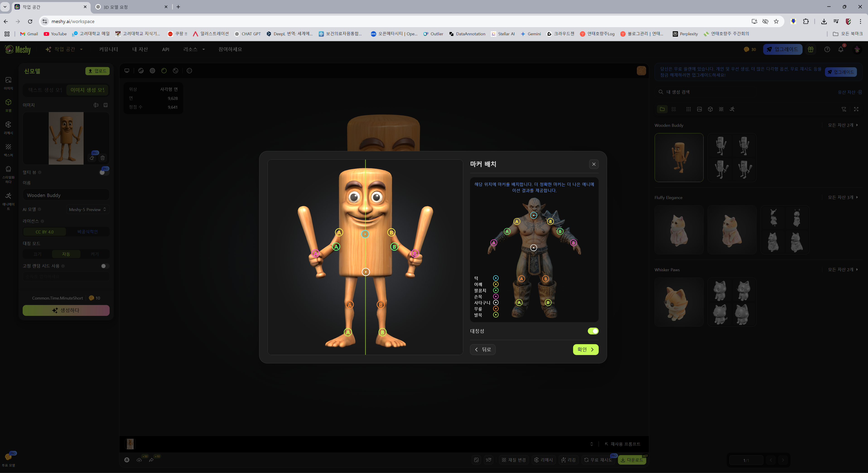868x473 pixels.
Task: Expand the Resources menu dropdown
Action: coord(194,50)
